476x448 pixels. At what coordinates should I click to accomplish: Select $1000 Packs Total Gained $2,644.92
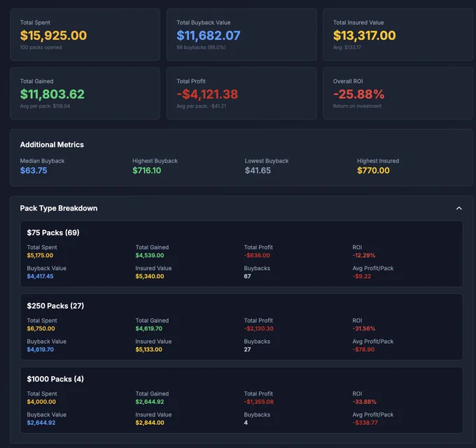click(x=150, y=402)
